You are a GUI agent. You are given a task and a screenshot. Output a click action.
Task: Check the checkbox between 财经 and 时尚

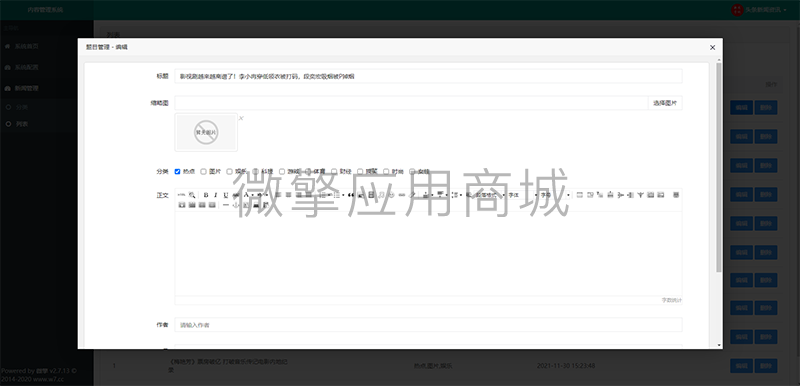[360, 171]
